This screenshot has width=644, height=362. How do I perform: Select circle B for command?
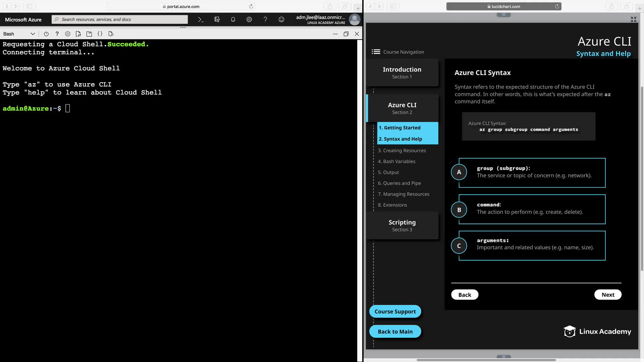tap(459, 210)
